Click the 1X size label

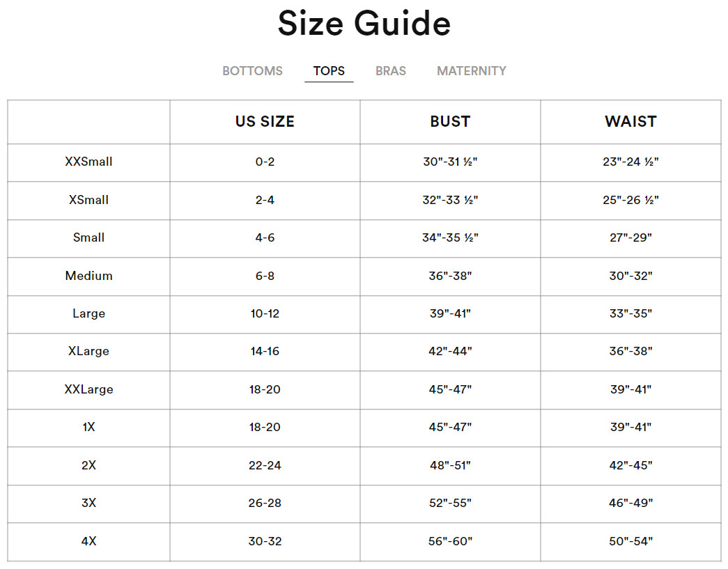(88, 427)
